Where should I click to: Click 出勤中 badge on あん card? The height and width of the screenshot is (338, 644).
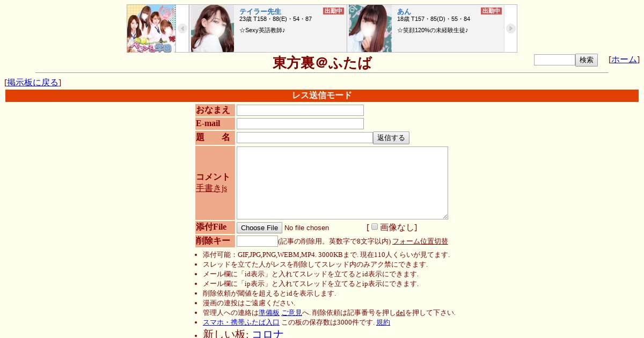tap(491, 11)
